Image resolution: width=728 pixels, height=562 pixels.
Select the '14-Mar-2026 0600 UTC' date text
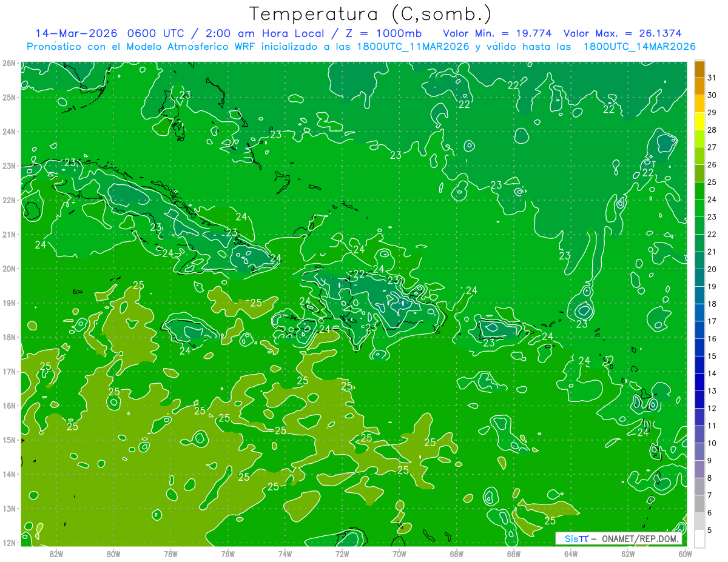click(x=109, y=33)
